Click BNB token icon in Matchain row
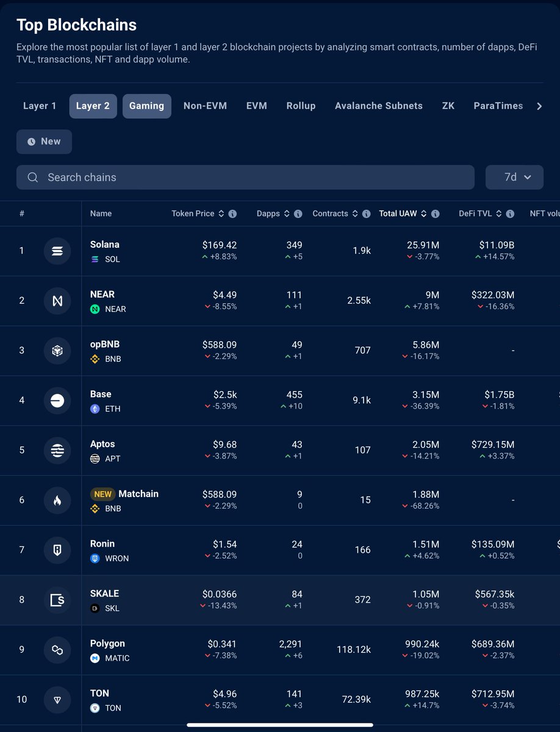Screen dimensions: 560x732 95,509
